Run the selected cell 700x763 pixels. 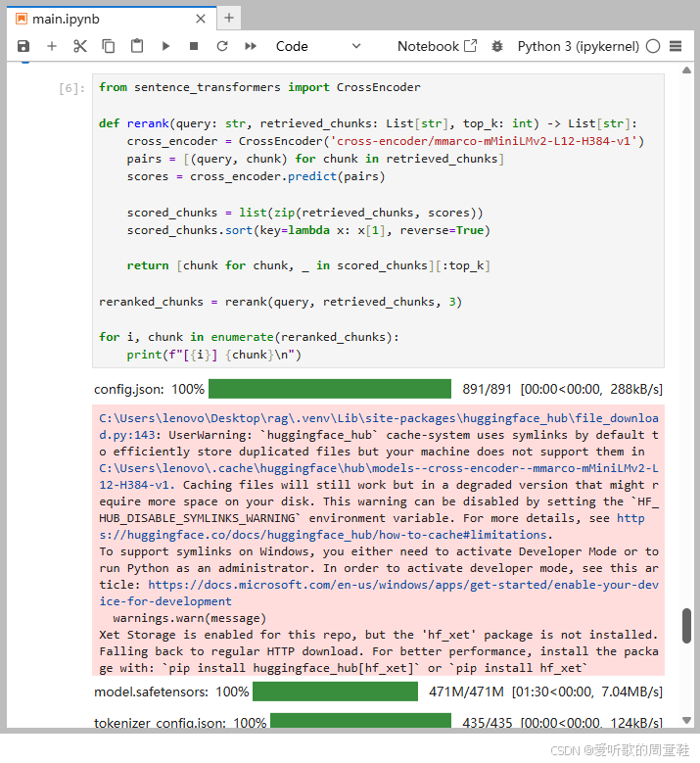[x=165, y=46]
